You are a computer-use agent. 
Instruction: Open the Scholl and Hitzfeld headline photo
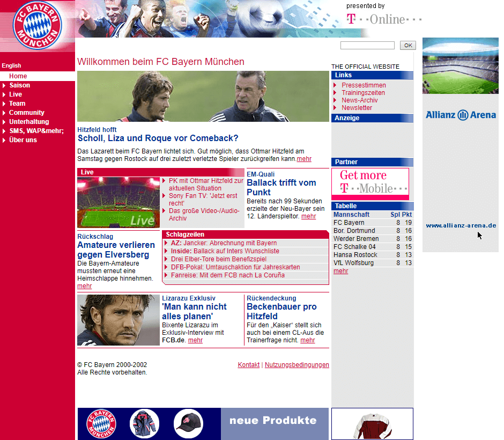[203, 96]
